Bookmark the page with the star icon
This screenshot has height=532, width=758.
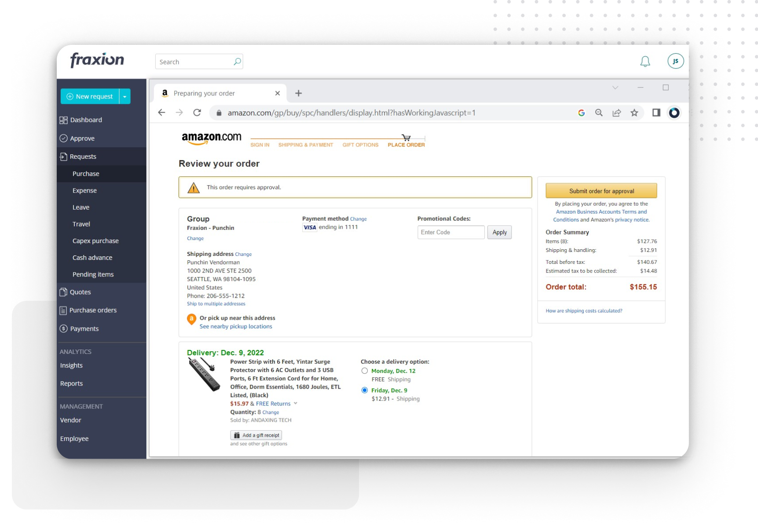click(x=634, y=113)
